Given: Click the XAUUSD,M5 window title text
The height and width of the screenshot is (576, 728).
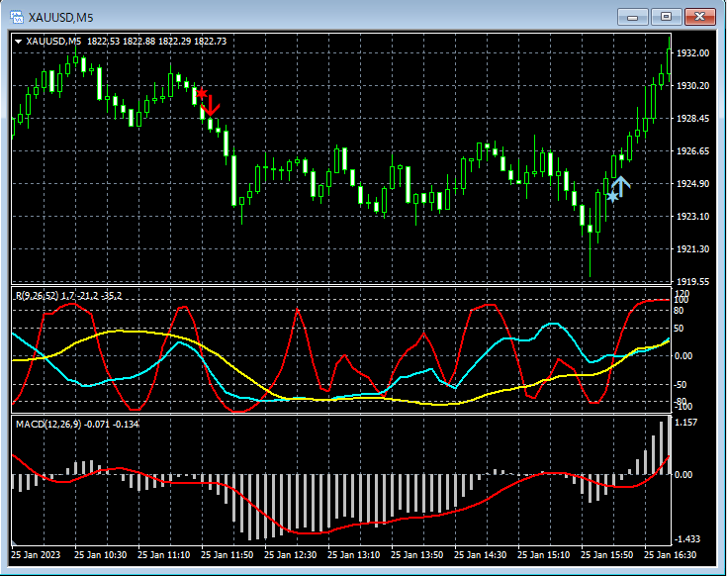Looking at the screenshot, I should coord(60,17).
